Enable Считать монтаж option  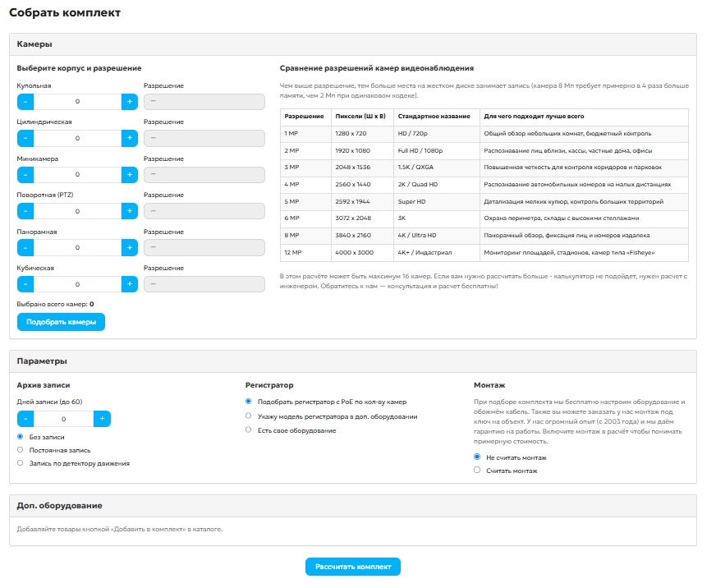(x=477, y=470)
